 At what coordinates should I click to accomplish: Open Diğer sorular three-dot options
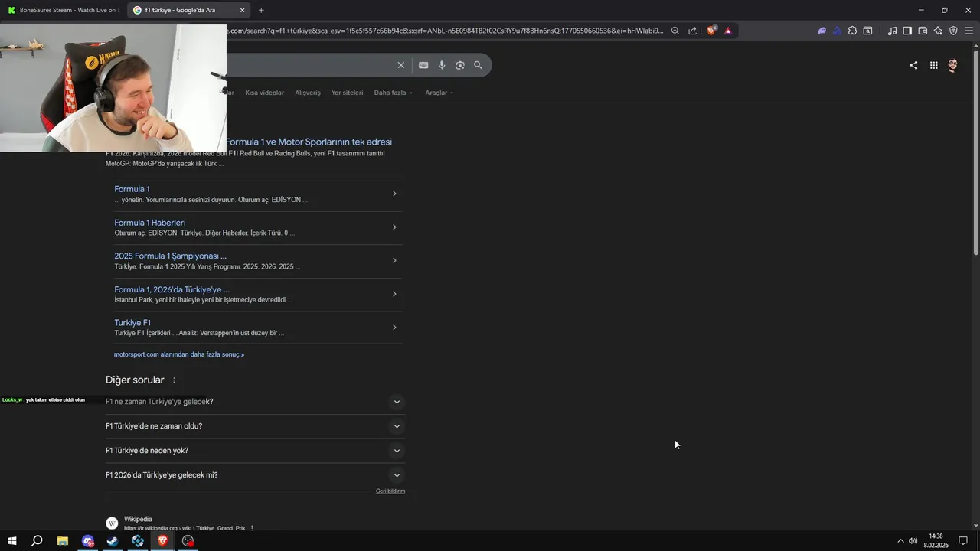[174, 380]
